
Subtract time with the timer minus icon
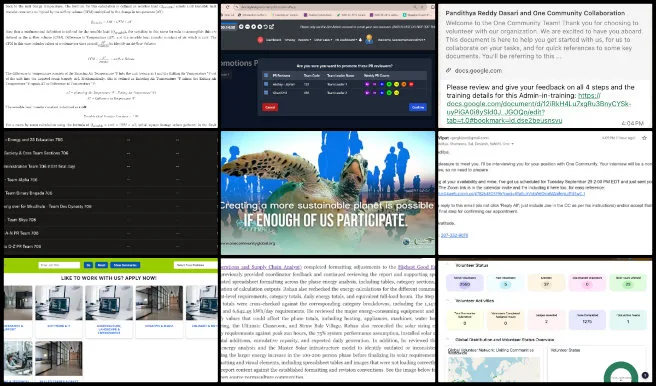tap(247, 27)
